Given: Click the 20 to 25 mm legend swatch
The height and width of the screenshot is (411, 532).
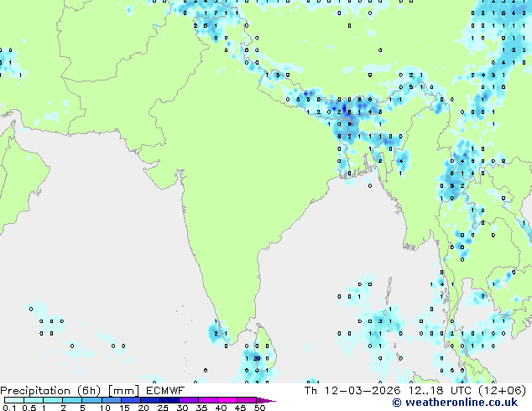Looking at the screenshot, I should pos(149,400).
